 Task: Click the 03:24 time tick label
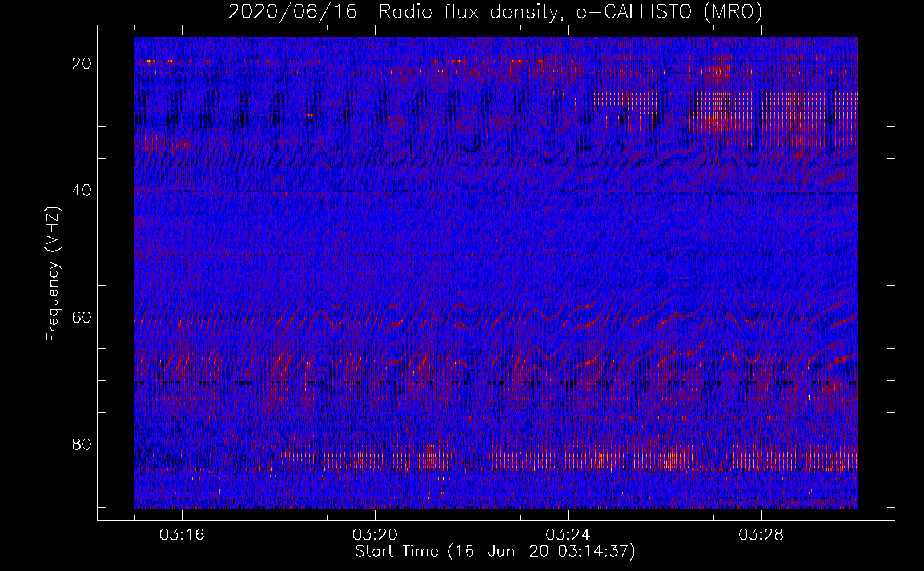pyautogui.click(x=568, y=535)
